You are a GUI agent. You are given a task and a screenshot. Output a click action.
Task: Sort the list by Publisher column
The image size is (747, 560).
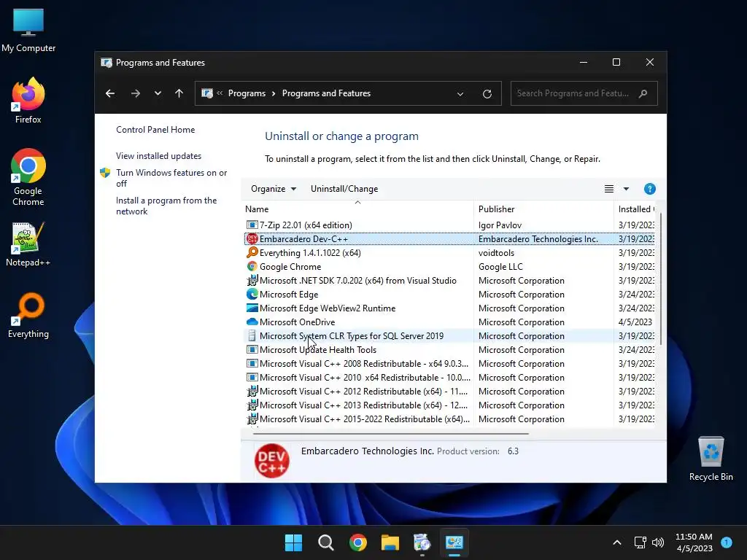point(543,209)
